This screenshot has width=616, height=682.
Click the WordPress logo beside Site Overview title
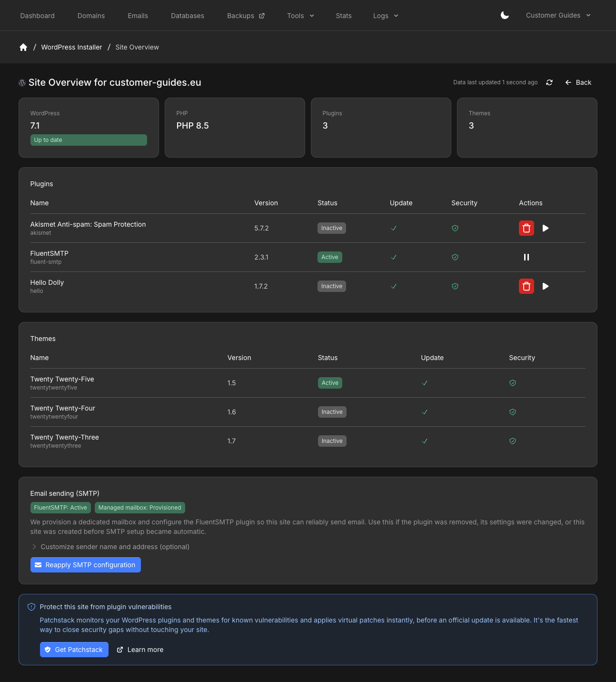click(22, 83)
